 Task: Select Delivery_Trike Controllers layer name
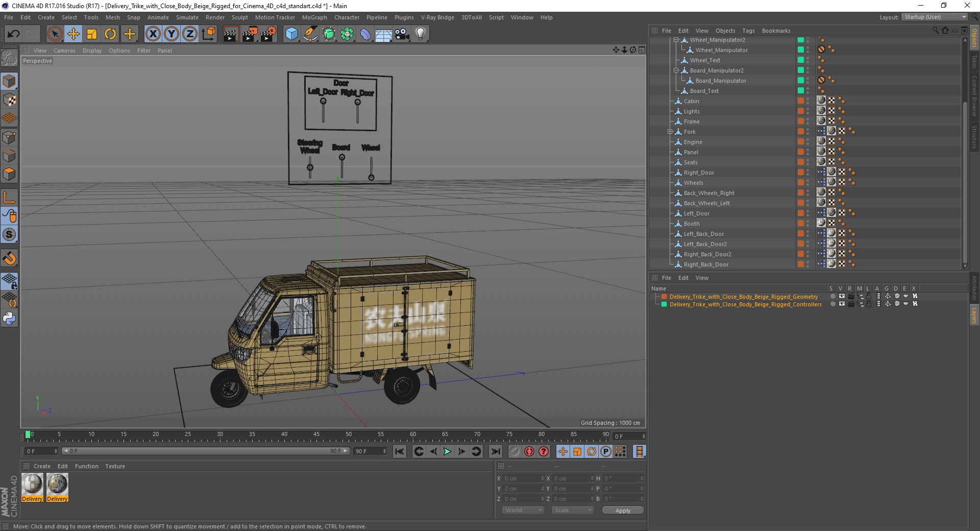pos(746,304)
